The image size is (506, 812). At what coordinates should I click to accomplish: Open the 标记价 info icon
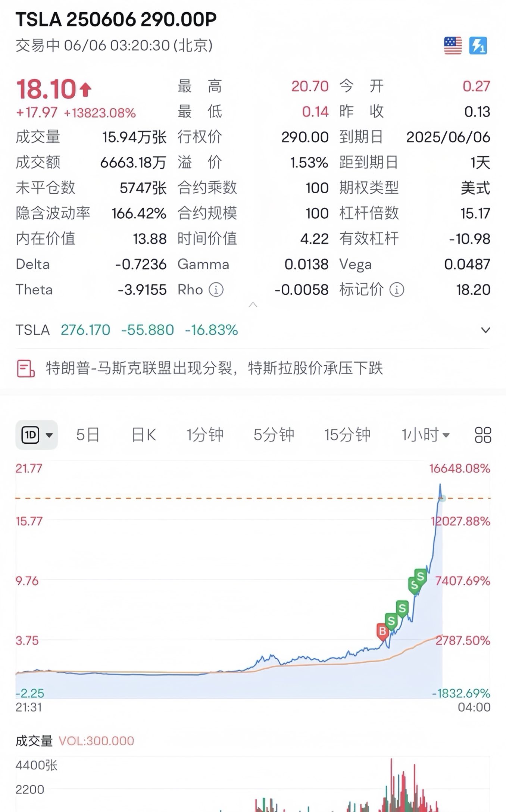pos(397,290)
